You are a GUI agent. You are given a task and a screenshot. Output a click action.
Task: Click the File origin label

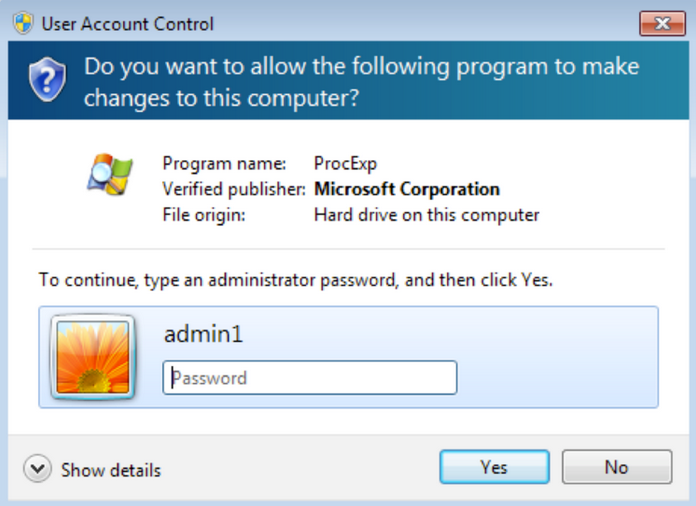point(204,215)
